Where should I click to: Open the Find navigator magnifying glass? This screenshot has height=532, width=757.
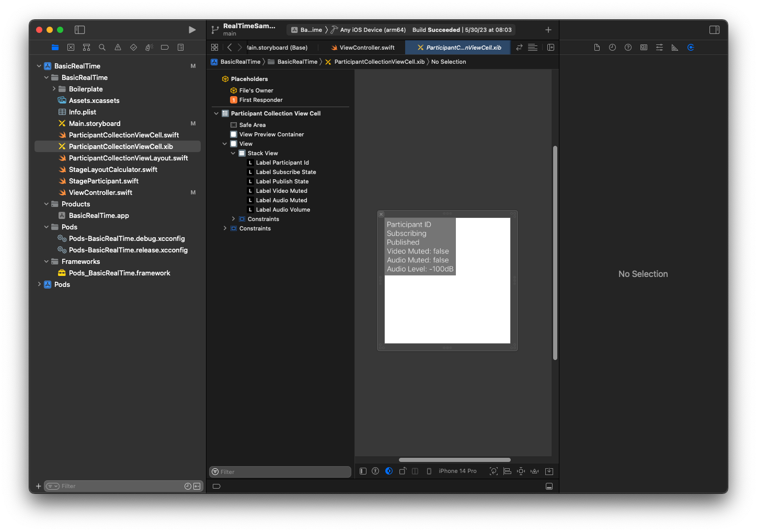point(102,47)
